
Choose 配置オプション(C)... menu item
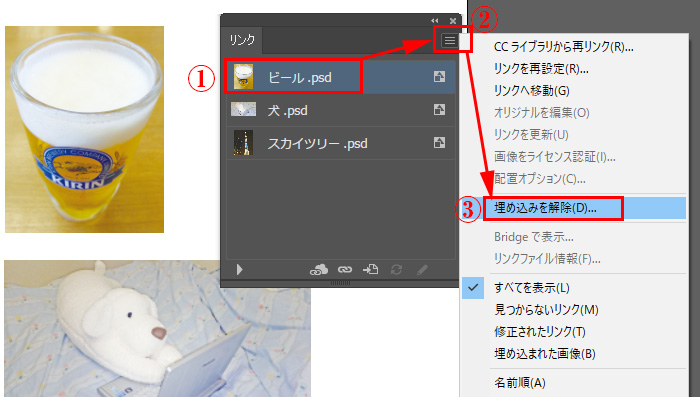(540, 179)
